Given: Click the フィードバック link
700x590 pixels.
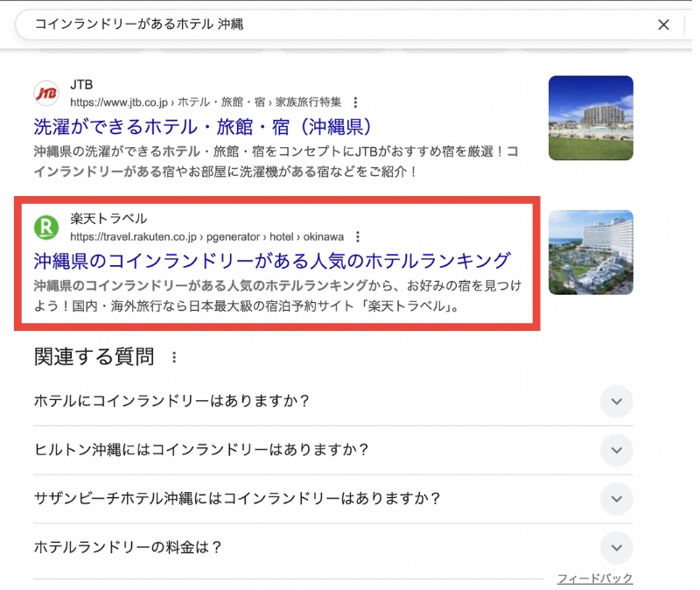Looking at the screenshot, I should 595,579.
